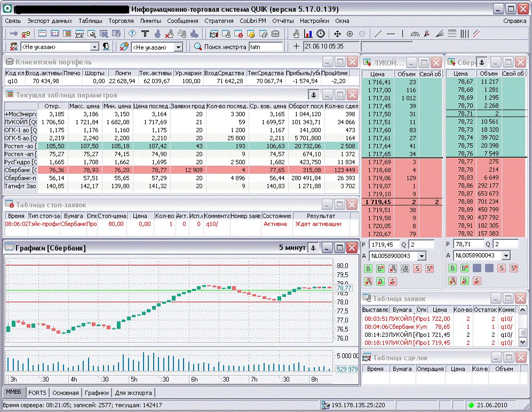Expand account dropdown in LUKOIL order book
The width and height of the screenshot is (532, 412).
tap(422, 256)
